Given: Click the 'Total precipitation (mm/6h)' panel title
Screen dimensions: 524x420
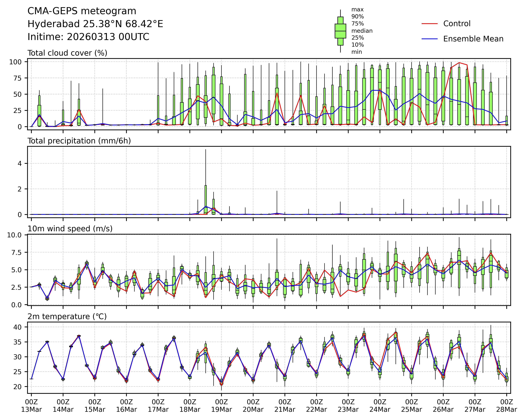Looking at the screenshot, I should coord(79,141).
